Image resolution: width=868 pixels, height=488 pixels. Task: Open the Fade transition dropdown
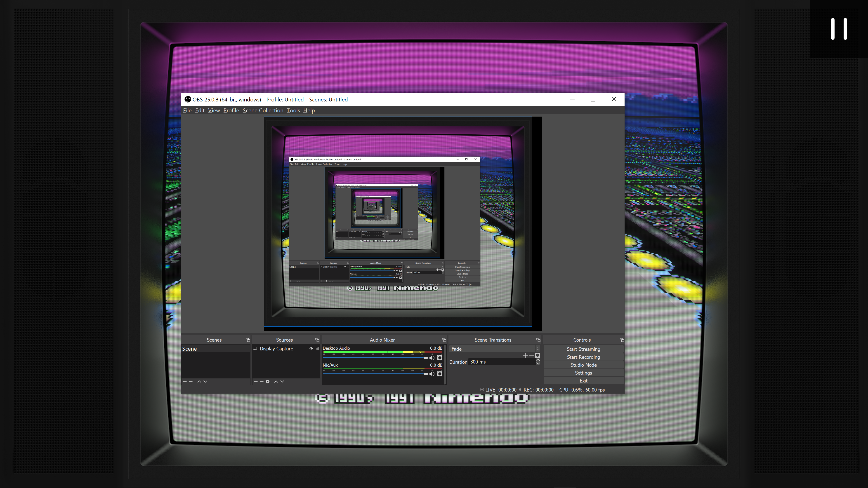tap(495, 349)
